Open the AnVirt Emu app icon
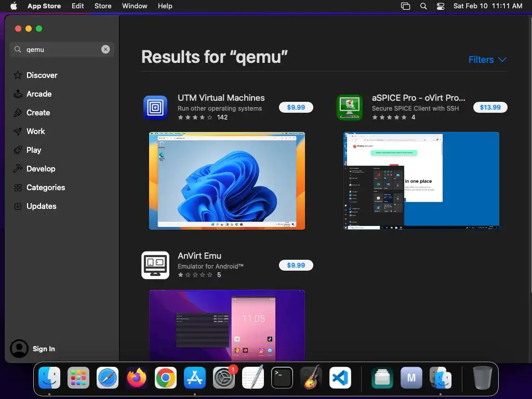The image size is (532, 399). tap(155, 265)
